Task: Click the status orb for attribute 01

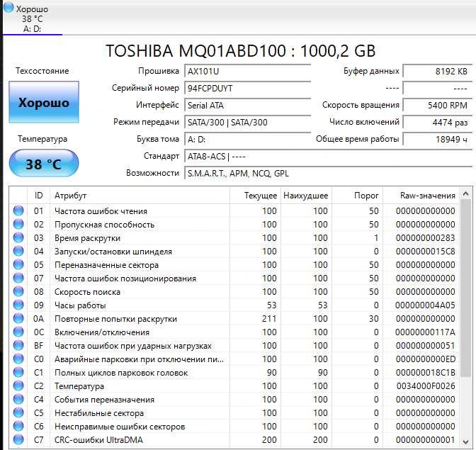Action: tap(18, 210)
